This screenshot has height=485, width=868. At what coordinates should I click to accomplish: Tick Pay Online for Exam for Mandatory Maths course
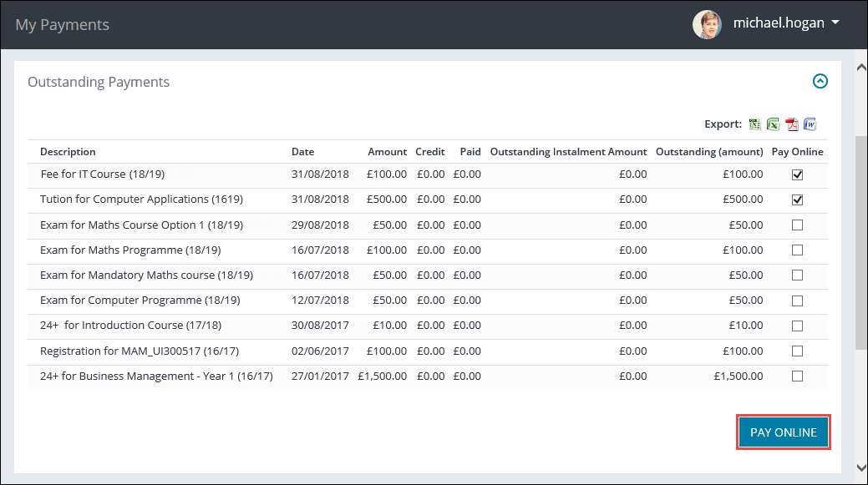(797, 275)
